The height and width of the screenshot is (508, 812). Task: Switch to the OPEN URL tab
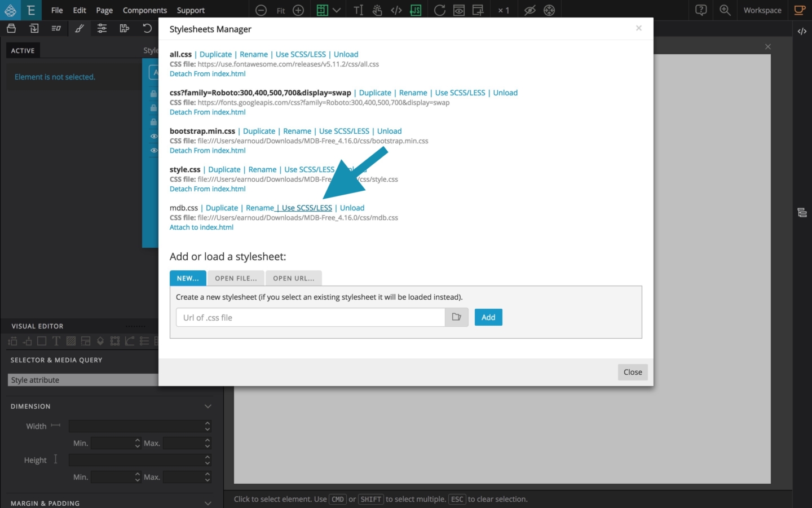pos(293,278)
